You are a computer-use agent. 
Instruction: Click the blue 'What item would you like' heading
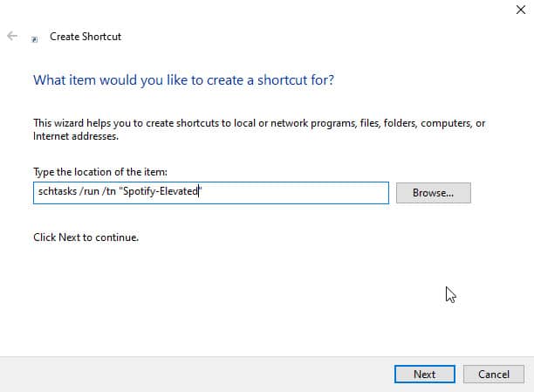(x=183, y=80)
